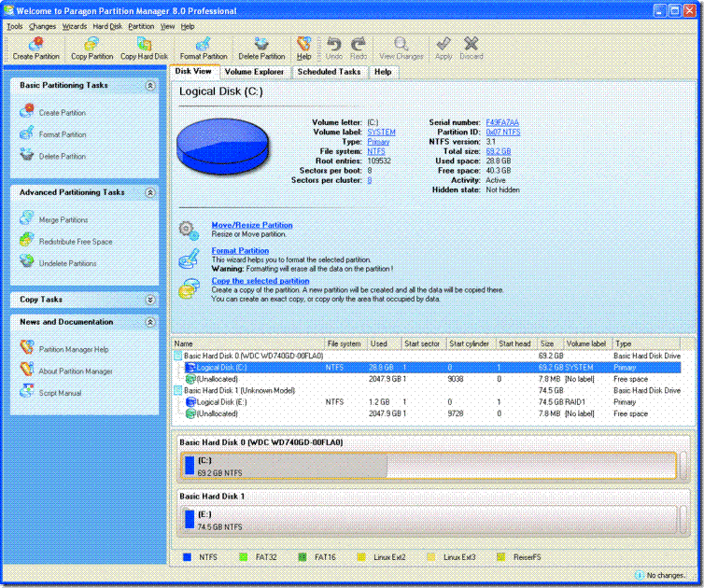Click the 0x07 NTFS partition ID link
Screen dimensions: 704x588
(x=503, y=132)
